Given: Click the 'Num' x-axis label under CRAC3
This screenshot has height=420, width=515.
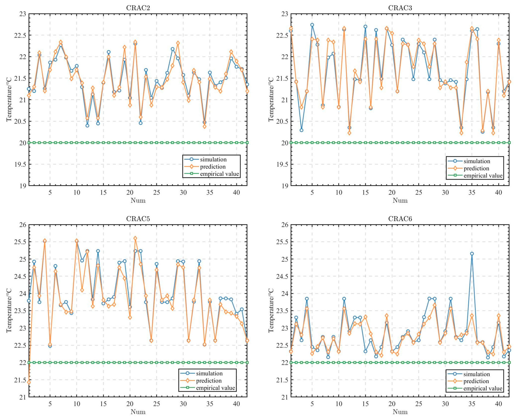Looking at the screenshot, I should tap(400, 200).
